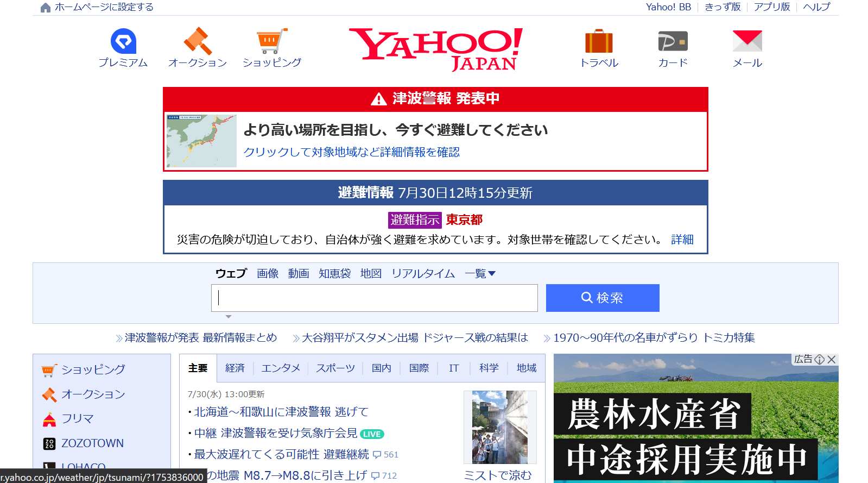Image resolution: width=868 pixels, height=483 pixels.
Task: Switch to the IT news tab
Action: click(454, 368)
